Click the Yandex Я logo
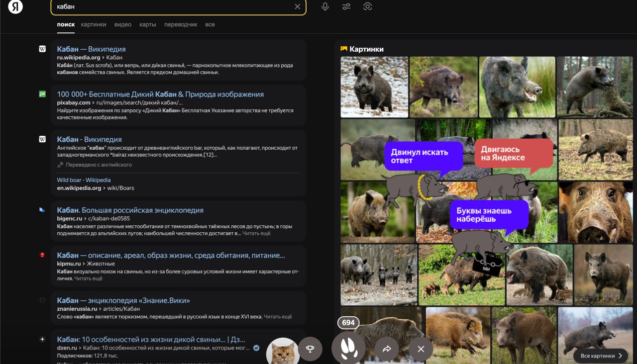 [x=14, y=7]
